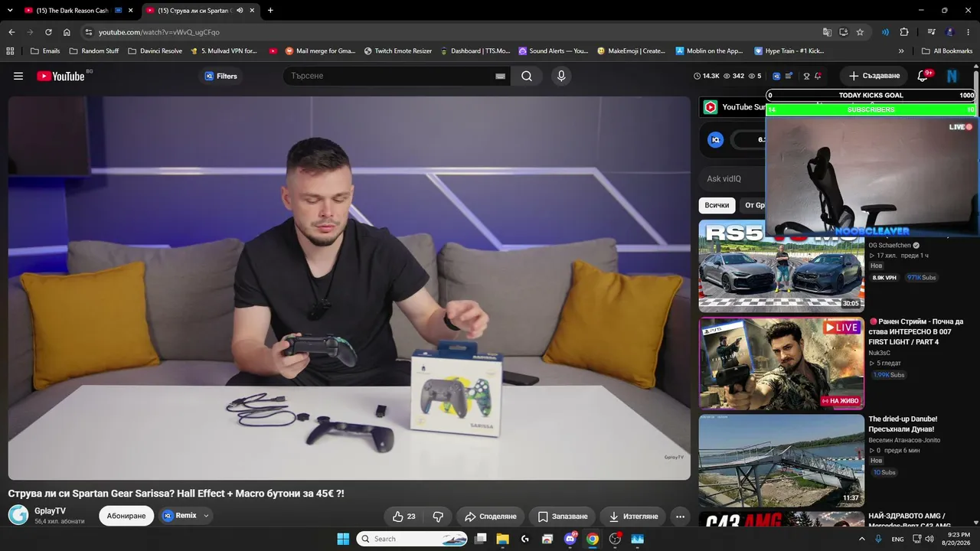980x551 pixels.
Task: Open the Hype Train bookmark
Action: click(789, 51)
